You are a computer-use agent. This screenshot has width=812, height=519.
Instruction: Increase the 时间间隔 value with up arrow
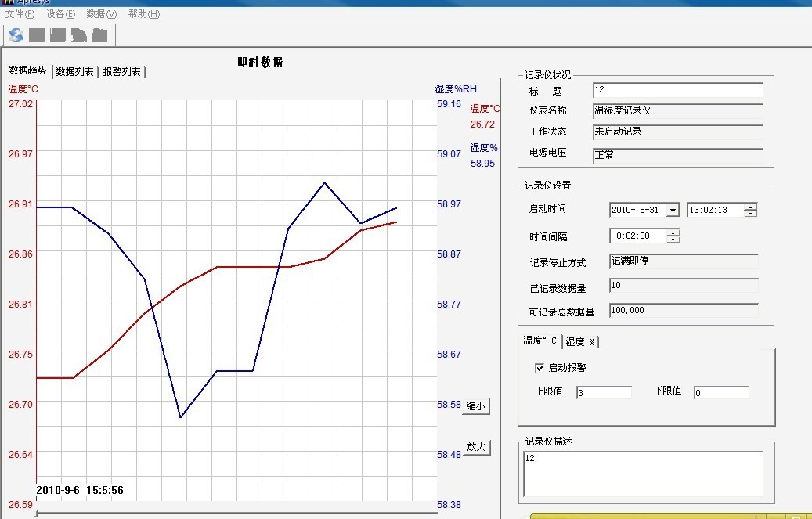point(673,232)
